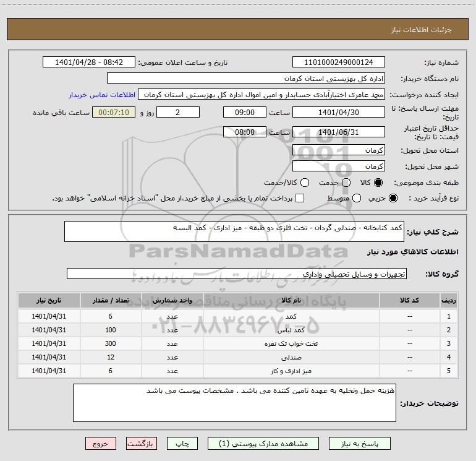This screenshot has width=476, height=461.
Task: Select the row 1 item name کمد
Action: [x=291, y=316]
